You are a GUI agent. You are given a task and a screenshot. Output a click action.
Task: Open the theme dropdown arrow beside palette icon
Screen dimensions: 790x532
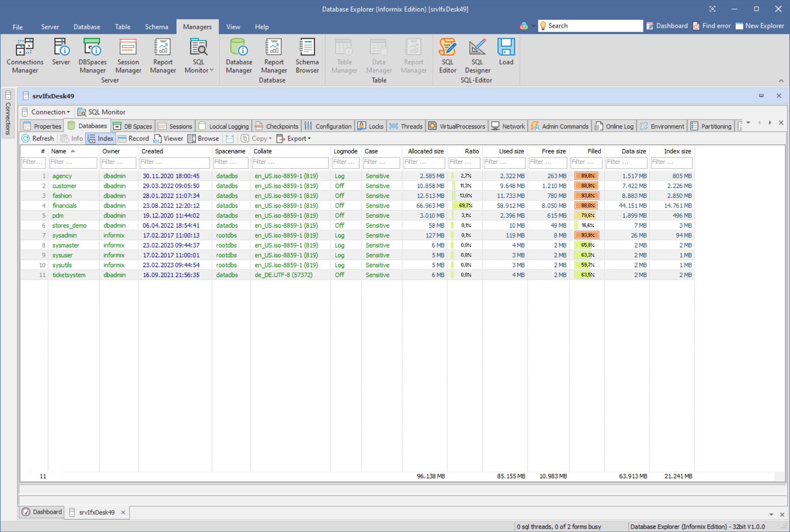click(534, 26)
